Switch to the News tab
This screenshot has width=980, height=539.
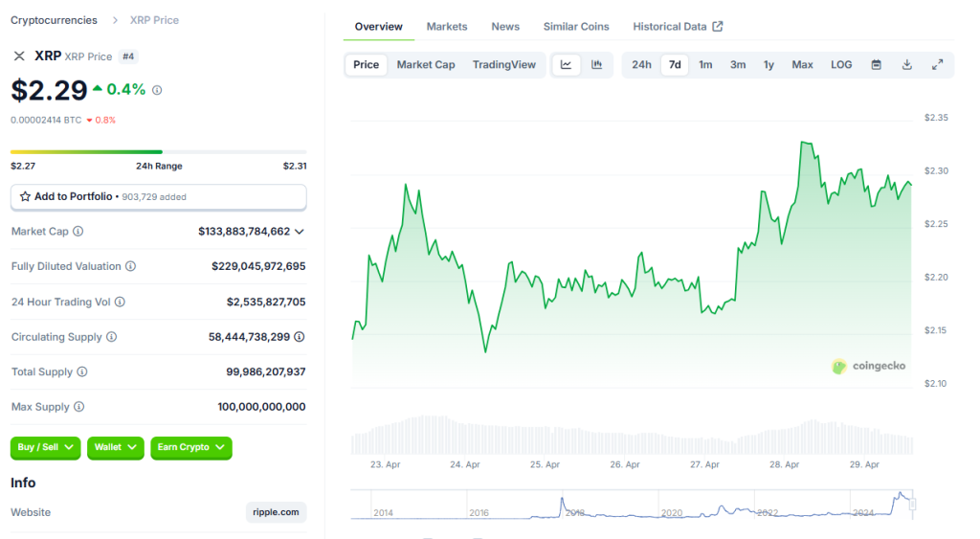click(x=505, y=27)
